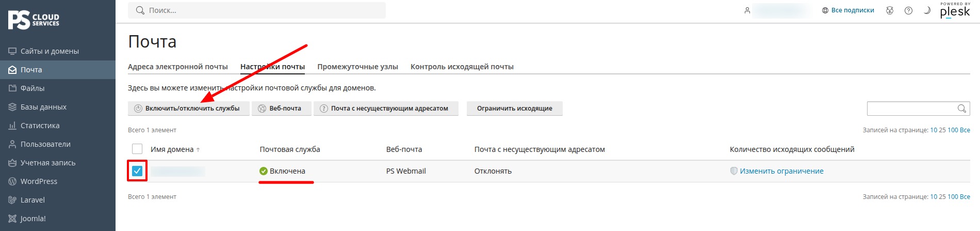Focus the top search field
This screenshot has width=980, height=231.
tap(257, 10)
